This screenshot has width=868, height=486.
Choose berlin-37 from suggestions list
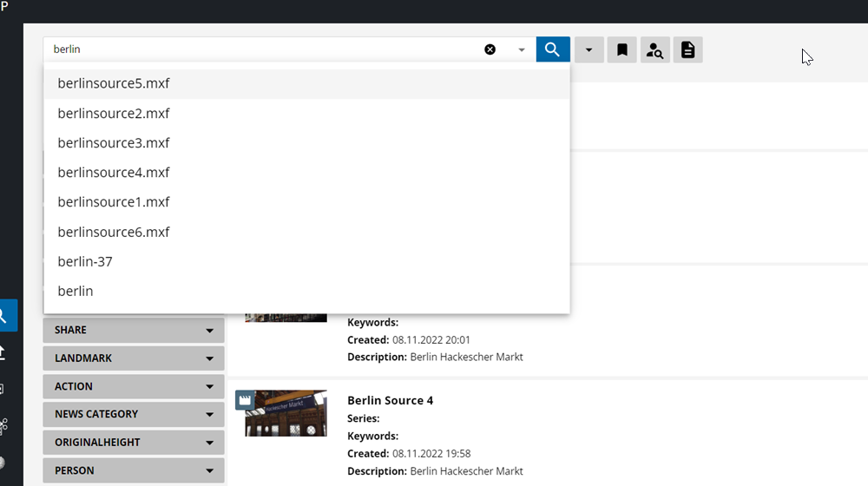pyautogui.click(x=85, y=261)
